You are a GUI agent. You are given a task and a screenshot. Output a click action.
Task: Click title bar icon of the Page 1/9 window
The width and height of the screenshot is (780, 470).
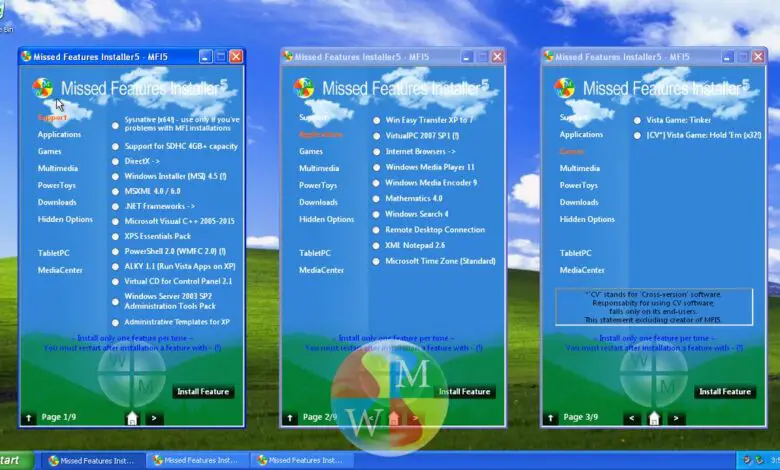26,57
